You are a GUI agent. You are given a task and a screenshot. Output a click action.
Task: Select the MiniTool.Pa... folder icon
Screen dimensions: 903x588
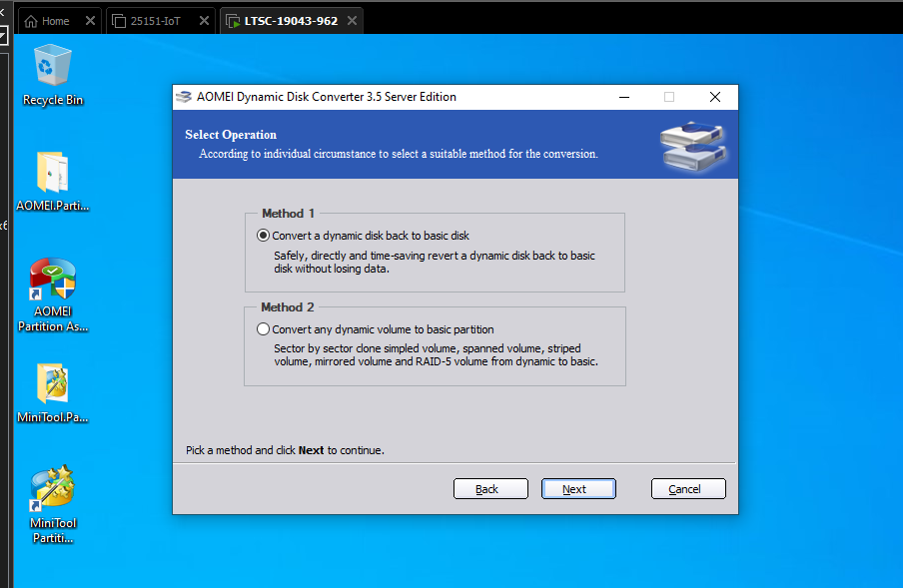click(52, 393)
